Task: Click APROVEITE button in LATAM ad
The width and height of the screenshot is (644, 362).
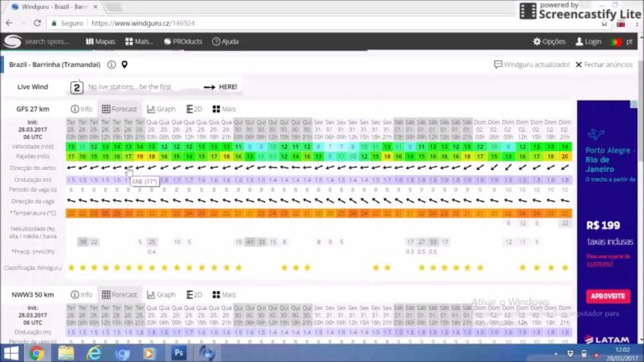Action: coord(608,296)
